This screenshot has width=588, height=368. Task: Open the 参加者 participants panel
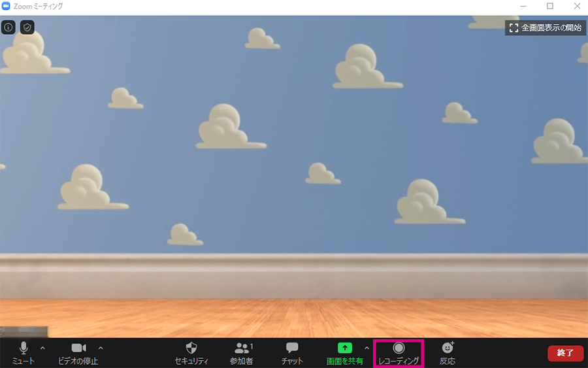[x=242, y=353]
